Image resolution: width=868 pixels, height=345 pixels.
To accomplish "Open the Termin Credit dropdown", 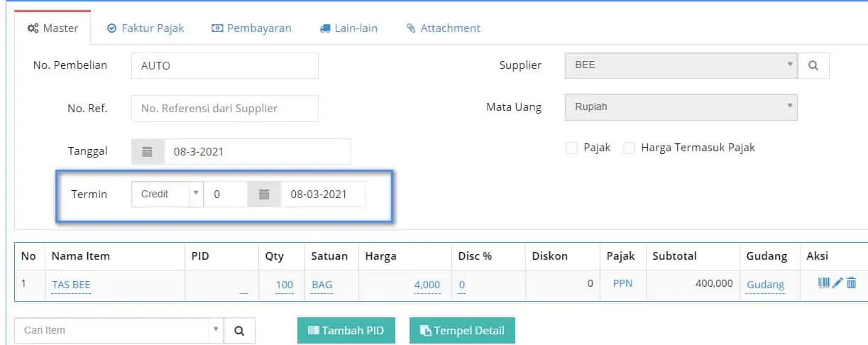I will coord(167,194).
